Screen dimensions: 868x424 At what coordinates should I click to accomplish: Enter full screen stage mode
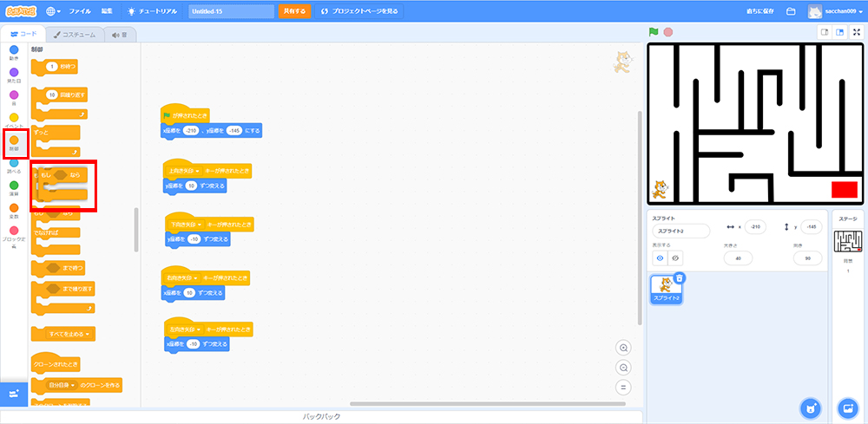(x=857, y=32)
